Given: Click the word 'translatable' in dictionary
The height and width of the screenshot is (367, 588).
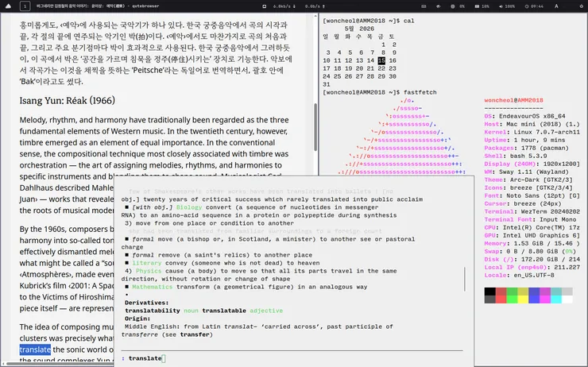Looking at the screenshot, I should pos(224,311).
